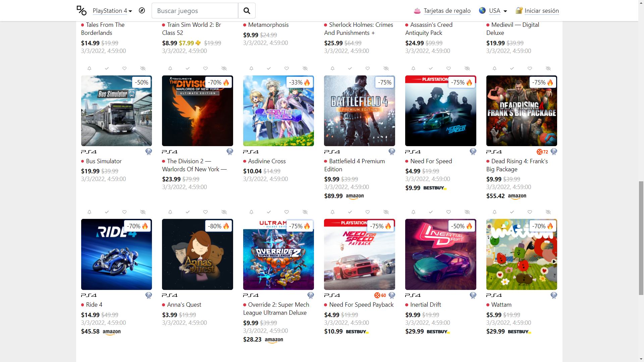The image size is (644, 362).
Task: Toggle checkmark above Anna's Quest
Action: (x=188, y=212)
